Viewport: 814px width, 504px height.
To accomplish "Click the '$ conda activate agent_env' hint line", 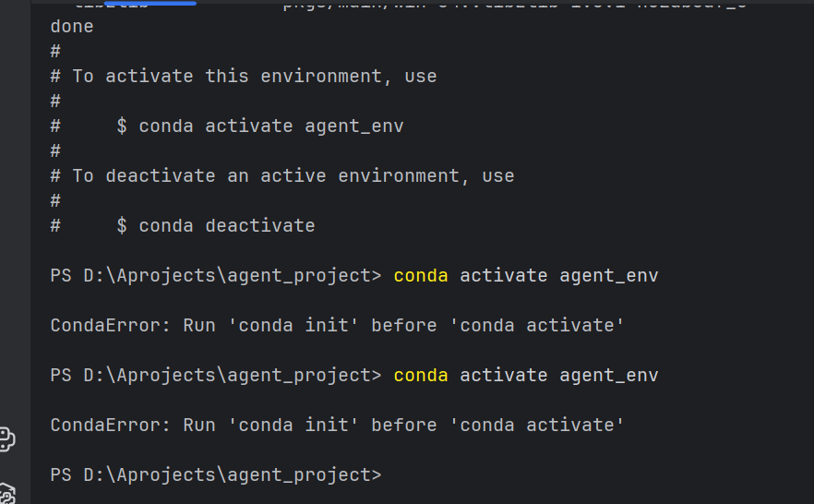I will pos(260,126).
